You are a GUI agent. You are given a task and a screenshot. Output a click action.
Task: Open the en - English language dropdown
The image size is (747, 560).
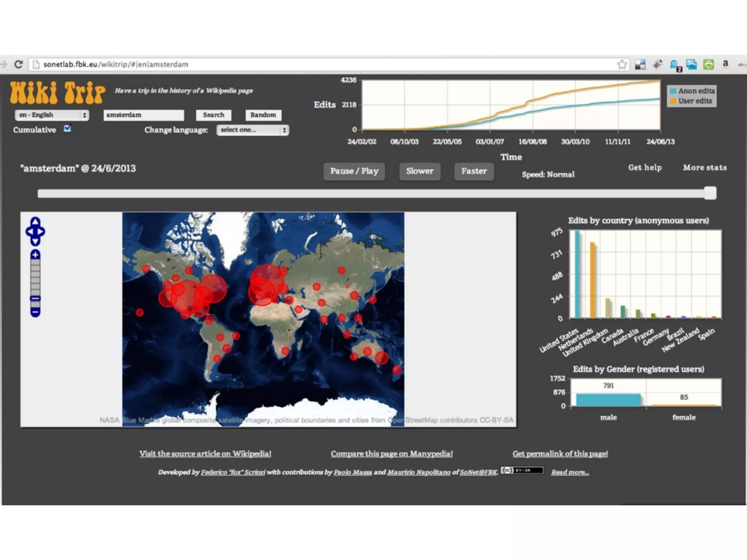(x=52, y=115)
